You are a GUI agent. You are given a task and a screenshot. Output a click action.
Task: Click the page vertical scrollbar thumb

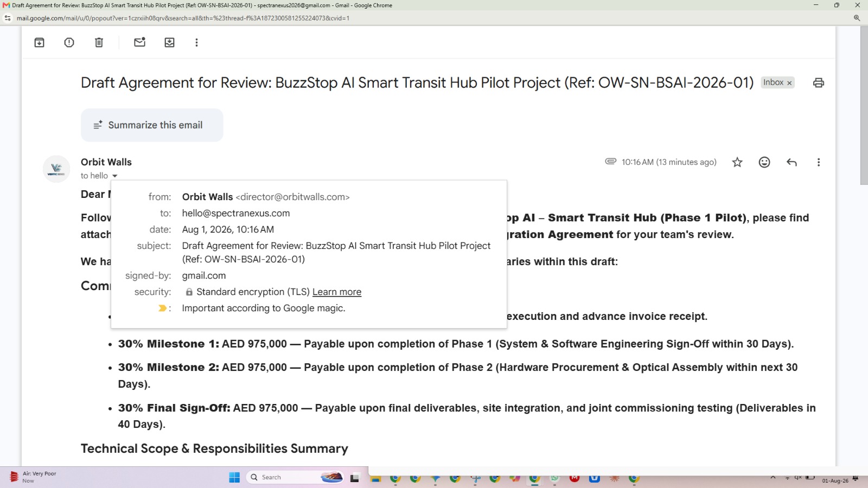click(x=864, y=106)
